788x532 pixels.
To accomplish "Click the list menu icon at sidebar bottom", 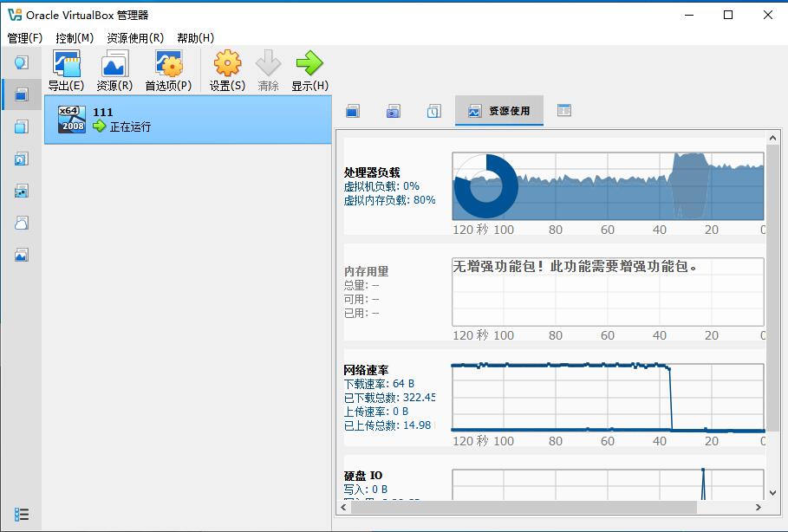I will click(x=21, y=515).
